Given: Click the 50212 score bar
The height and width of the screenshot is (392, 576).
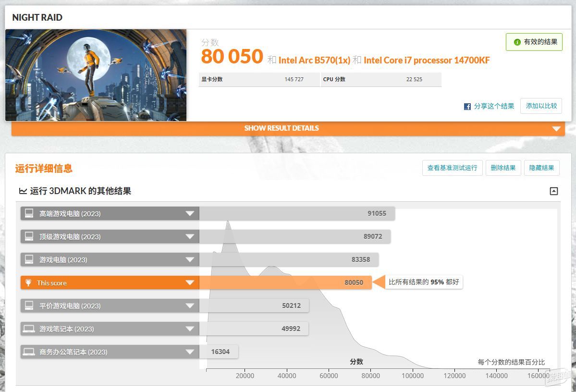Looking at the screenshot, I should click(254, 306).
